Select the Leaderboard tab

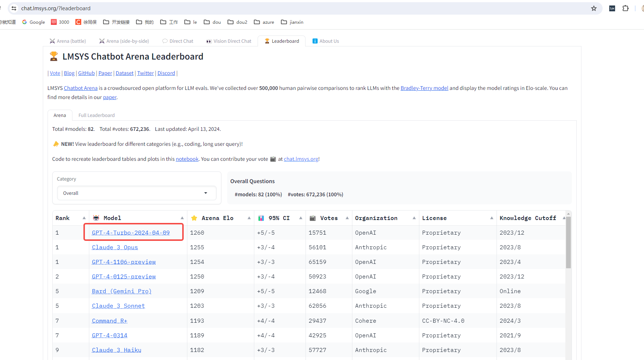click(282, 41)
